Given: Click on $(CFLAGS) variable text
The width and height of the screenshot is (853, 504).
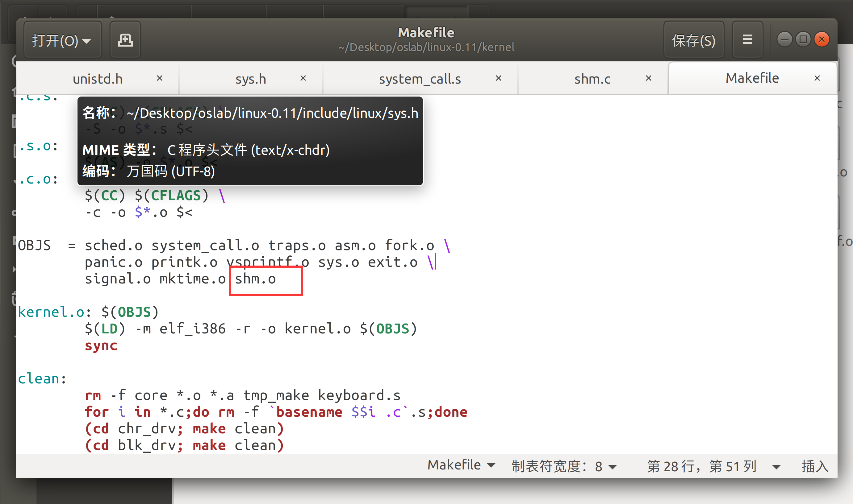Looking at the screenshot, I should point(172,196).
